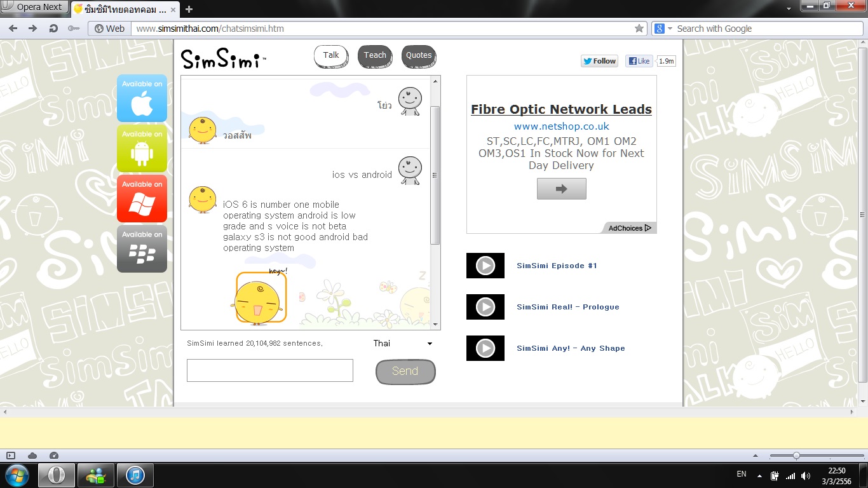The image size is (868, 488).
Task: Open the password key (wand) icon
Action: (x=74, y=29)
